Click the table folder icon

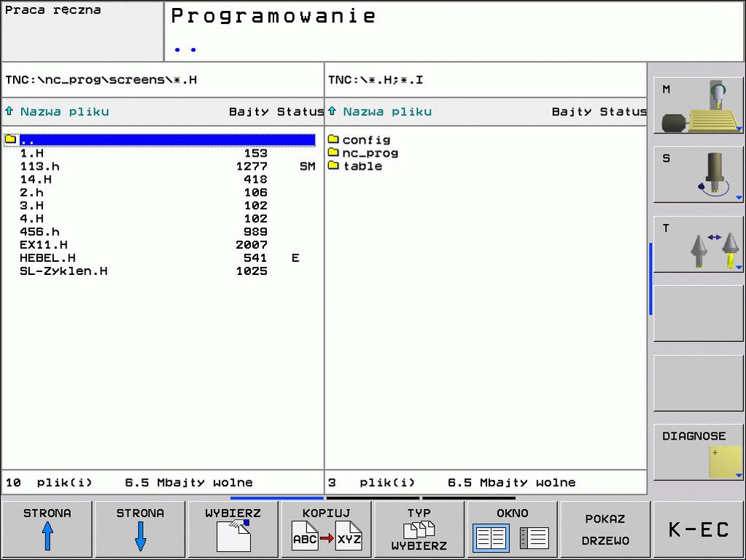[x=333, y=165]
